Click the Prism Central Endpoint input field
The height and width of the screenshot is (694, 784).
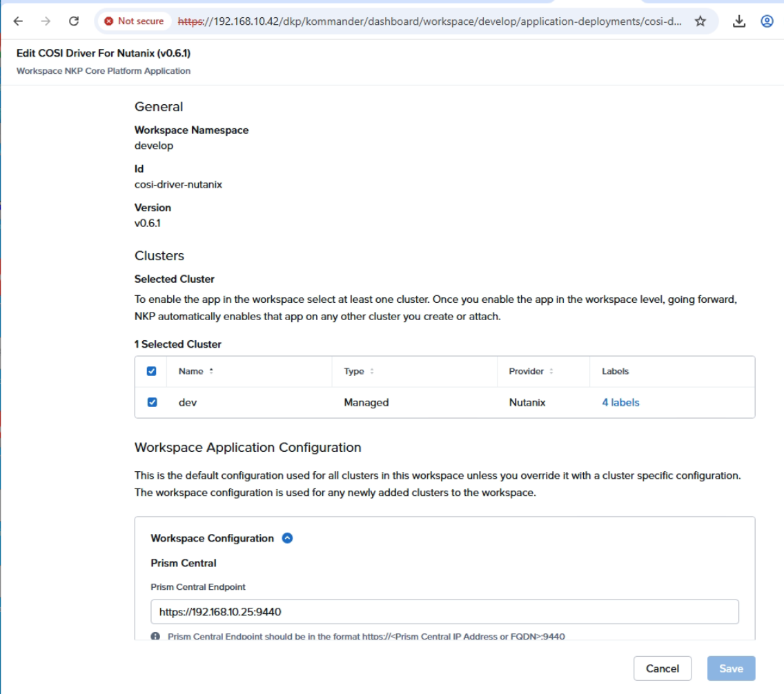pyautogui.click(x=444, y=612)
